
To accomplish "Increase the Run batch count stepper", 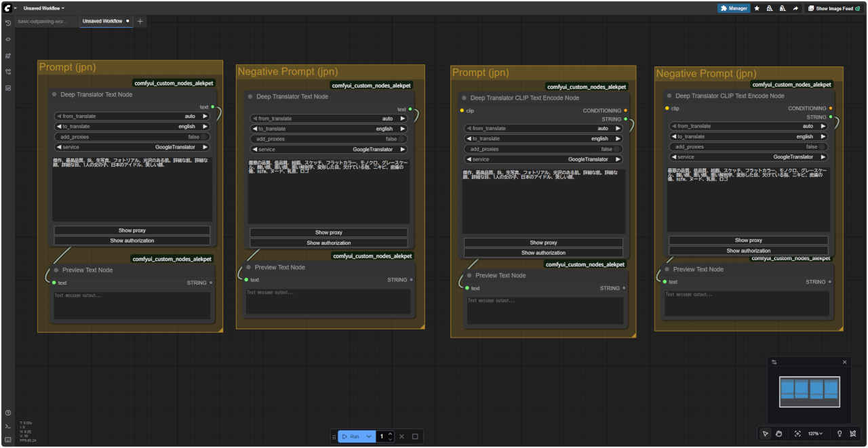I will (x=390, y=434).
